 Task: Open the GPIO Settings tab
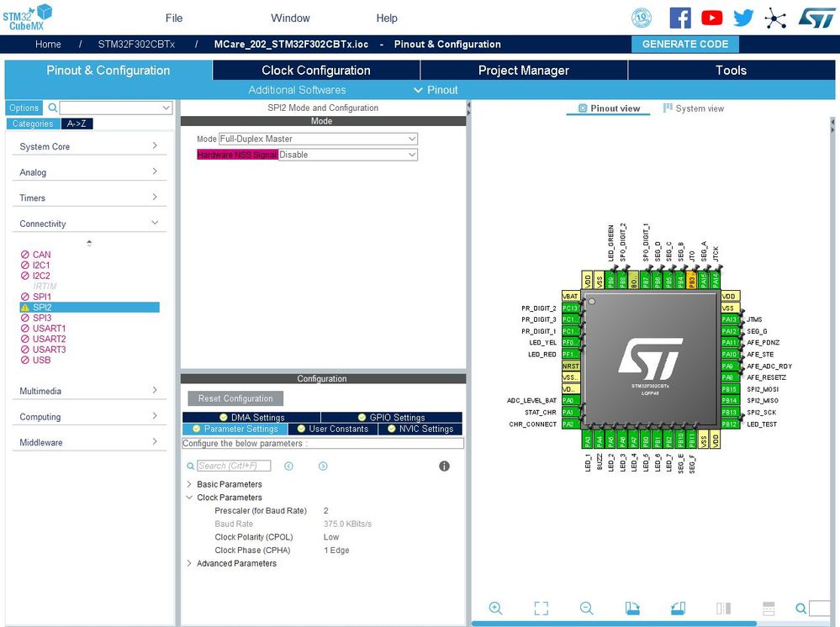(x=392, y=417)
